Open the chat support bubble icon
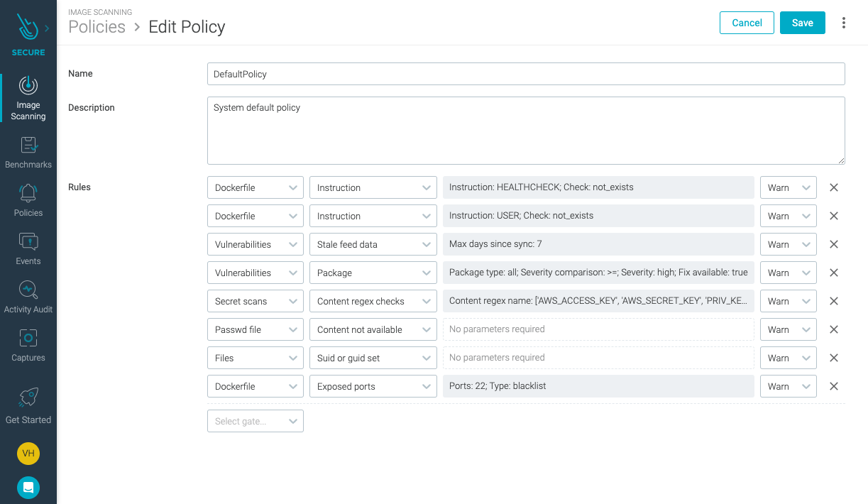Viewport: 868px width, 504px height. (x=28, y=487)
